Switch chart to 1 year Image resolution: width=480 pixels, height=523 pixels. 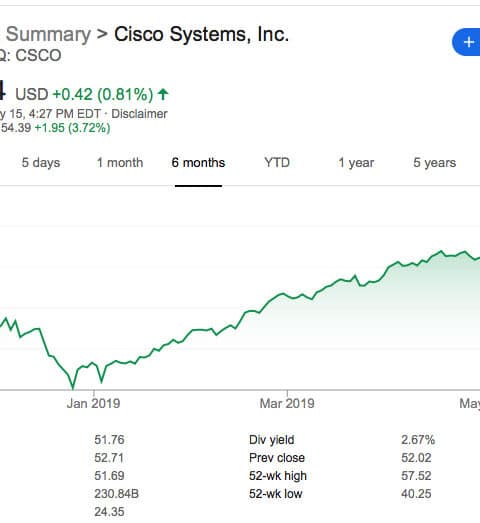tap(356, 163)
